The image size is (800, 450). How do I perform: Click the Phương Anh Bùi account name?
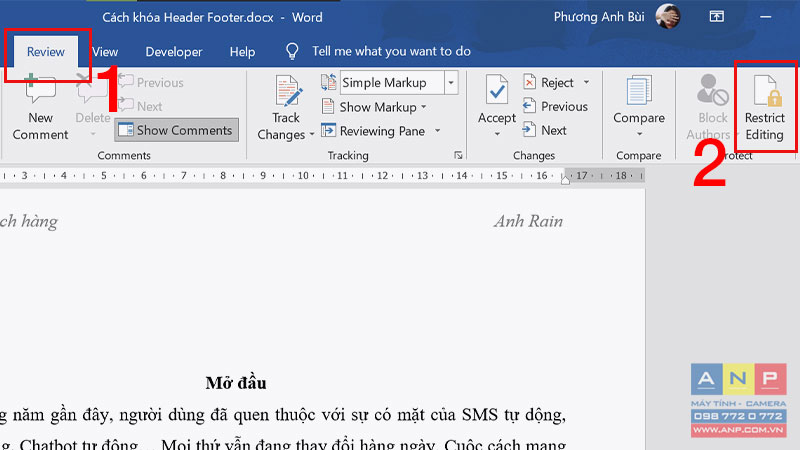(x=599, y=17)
